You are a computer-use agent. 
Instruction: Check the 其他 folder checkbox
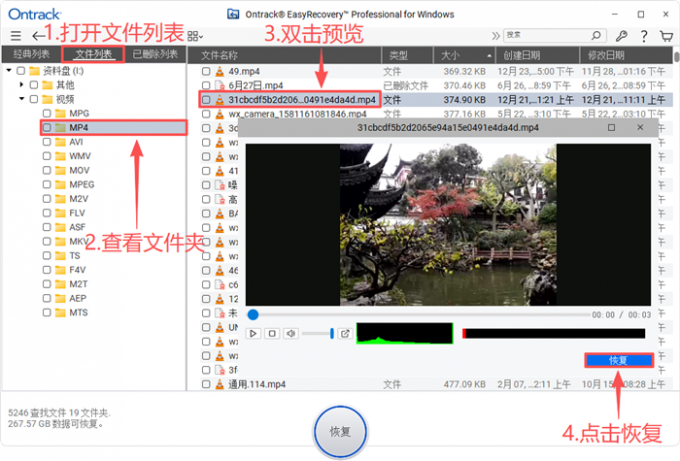click(34, 85)
